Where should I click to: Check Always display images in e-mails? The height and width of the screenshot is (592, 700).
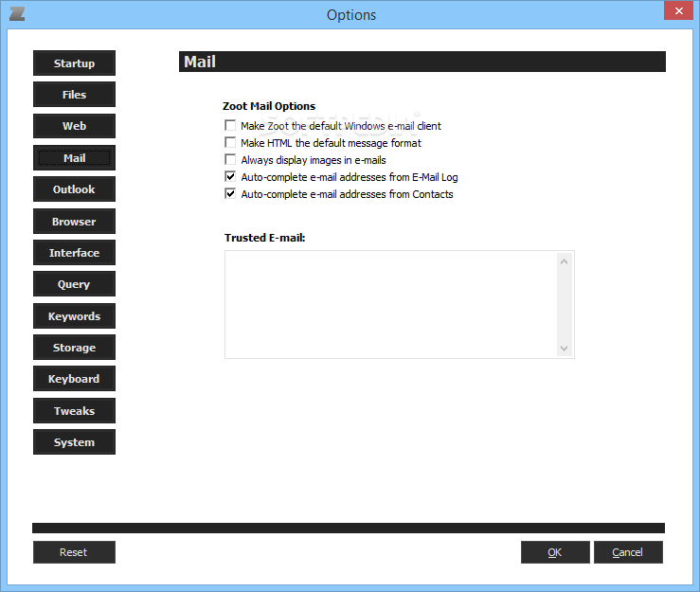(x=230, y=159)
